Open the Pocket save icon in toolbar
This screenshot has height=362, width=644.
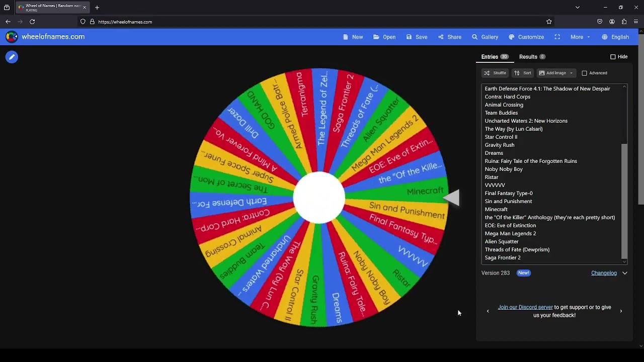600,22
